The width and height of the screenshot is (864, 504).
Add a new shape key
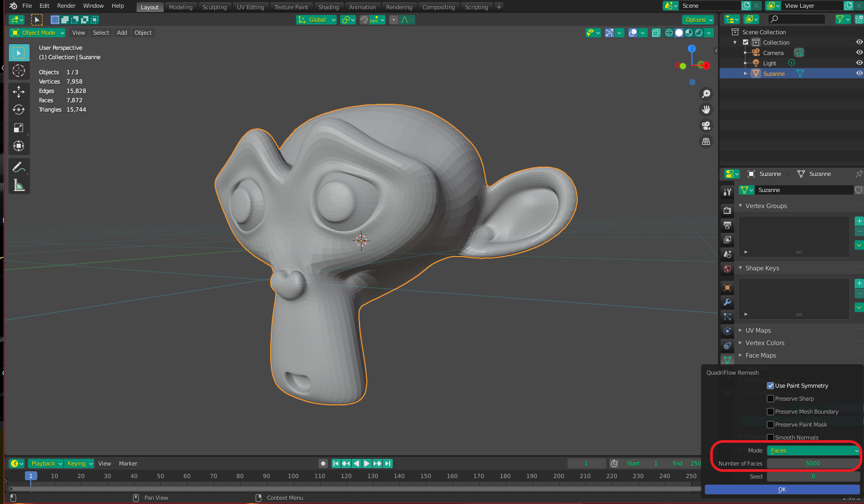point(859,283)
